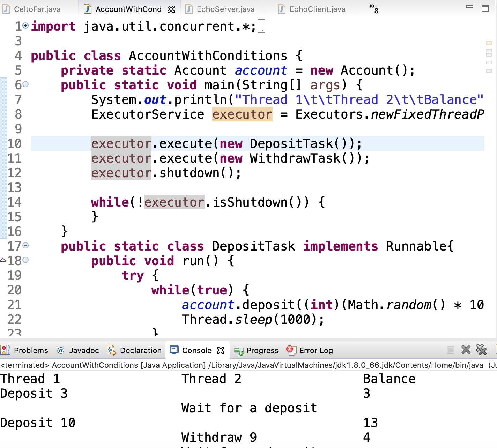
Task: Show the Progress view tab
Action: [x=257, y=350]
